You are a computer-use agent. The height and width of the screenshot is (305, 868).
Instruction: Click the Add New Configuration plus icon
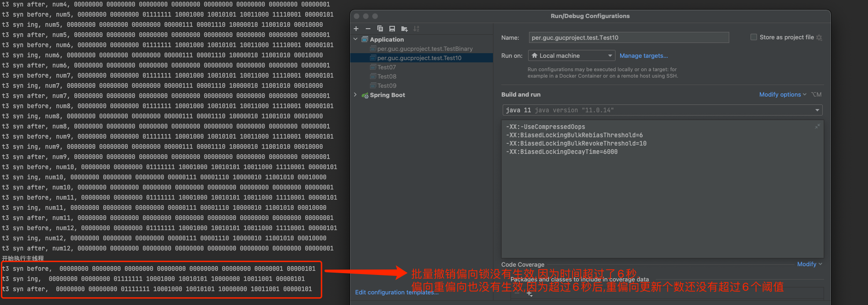pos(356,29)
